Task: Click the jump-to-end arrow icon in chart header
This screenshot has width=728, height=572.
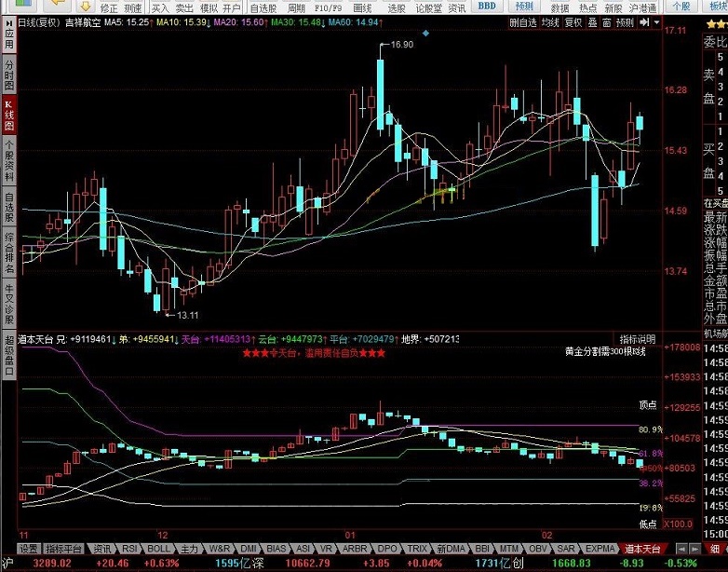Action: [x=644, y=22]
